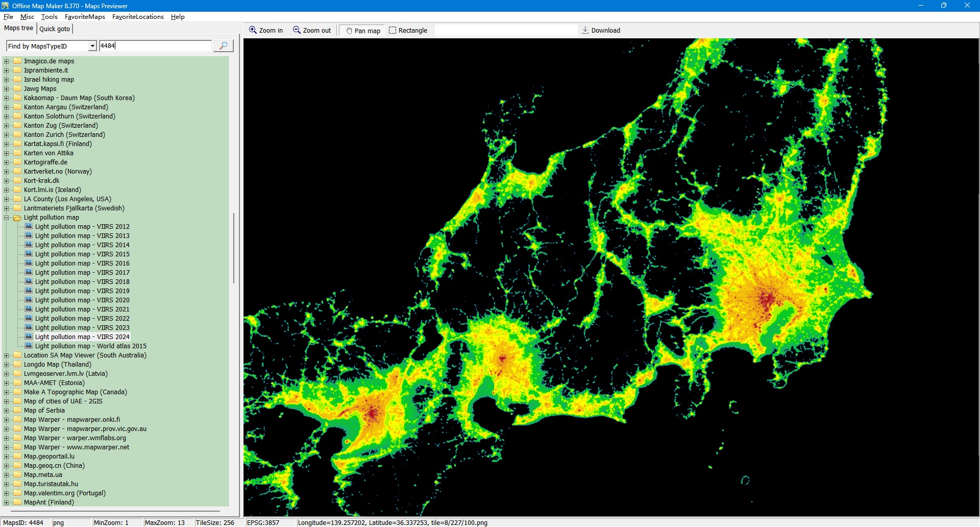Collapse the Light pollution map folder

tap(7, 218)
